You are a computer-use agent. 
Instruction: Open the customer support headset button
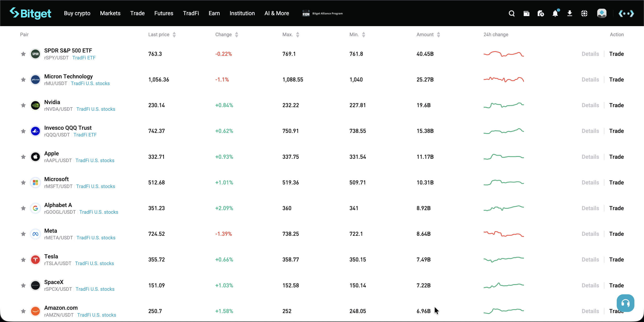(625, 303)
